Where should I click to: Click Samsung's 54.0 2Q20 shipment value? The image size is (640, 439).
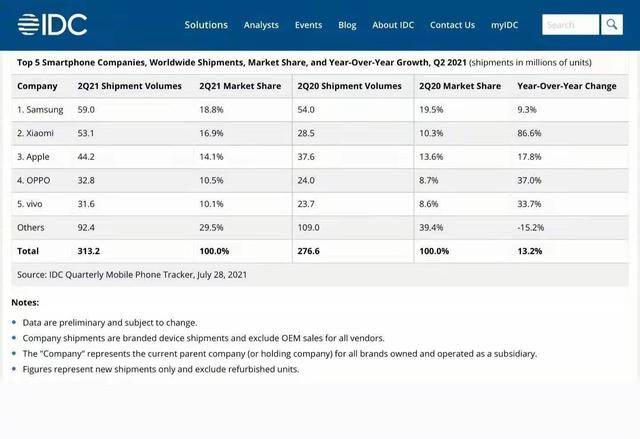tap(306, 110)
